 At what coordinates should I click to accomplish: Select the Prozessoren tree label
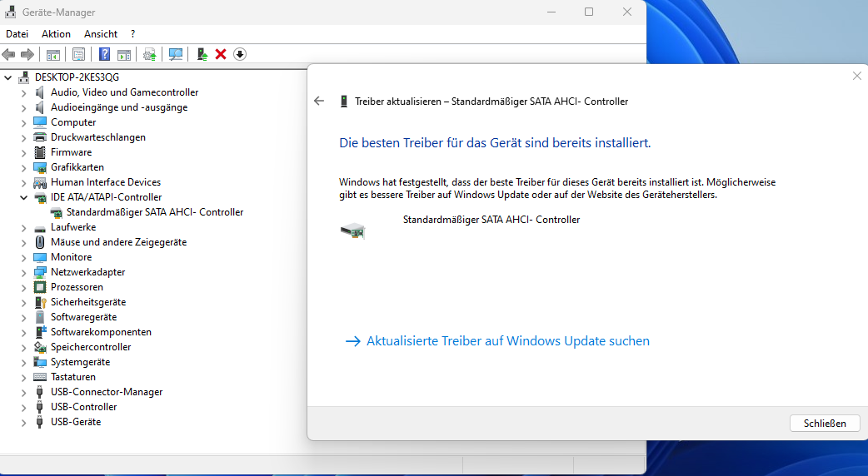coord(77,287)
